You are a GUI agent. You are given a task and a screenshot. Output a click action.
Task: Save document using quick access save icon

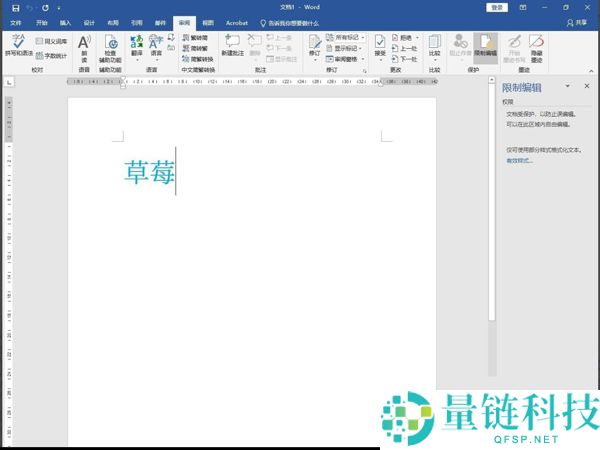pyautogui.click(x=15, y=7)
